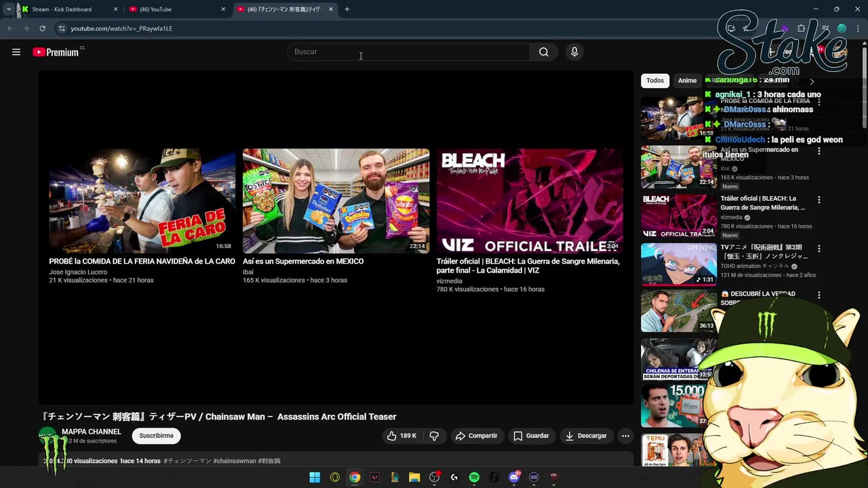Show more filter chips with right arrow
The width and height of the screenshot is (868, 488).
tap(812, 81)
